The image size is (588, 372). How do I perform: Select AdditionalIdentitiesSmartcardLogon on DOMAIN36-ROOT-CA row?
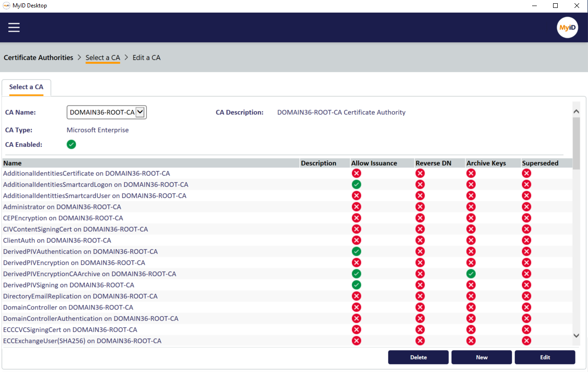point(287,185)
